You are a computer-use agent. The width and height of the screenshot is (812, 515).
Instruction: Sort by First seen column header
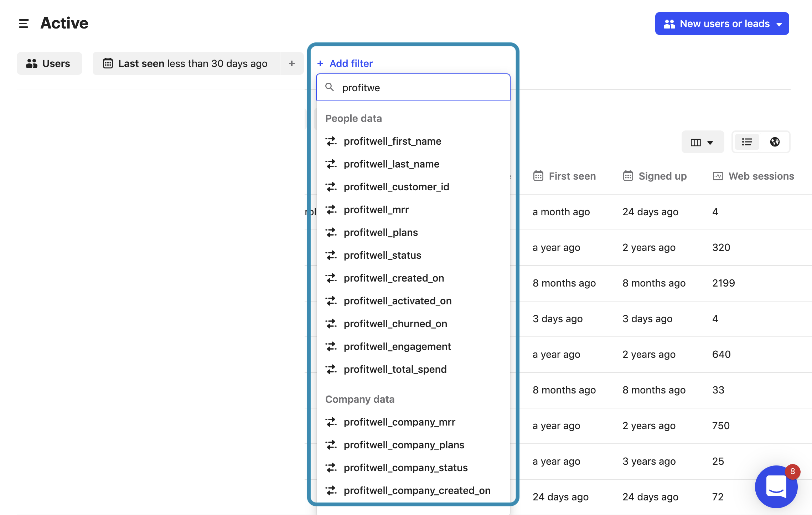[564, 176]
